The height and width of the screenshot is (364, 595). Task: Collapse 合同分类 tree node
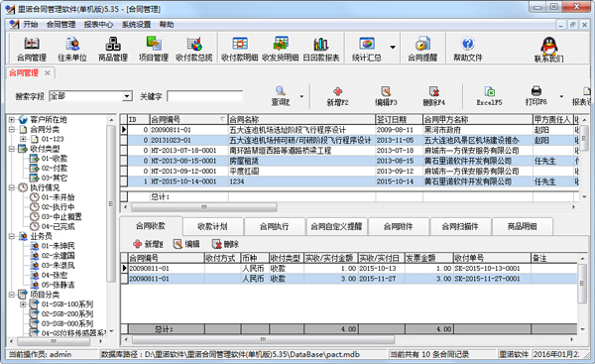point(12,129)
